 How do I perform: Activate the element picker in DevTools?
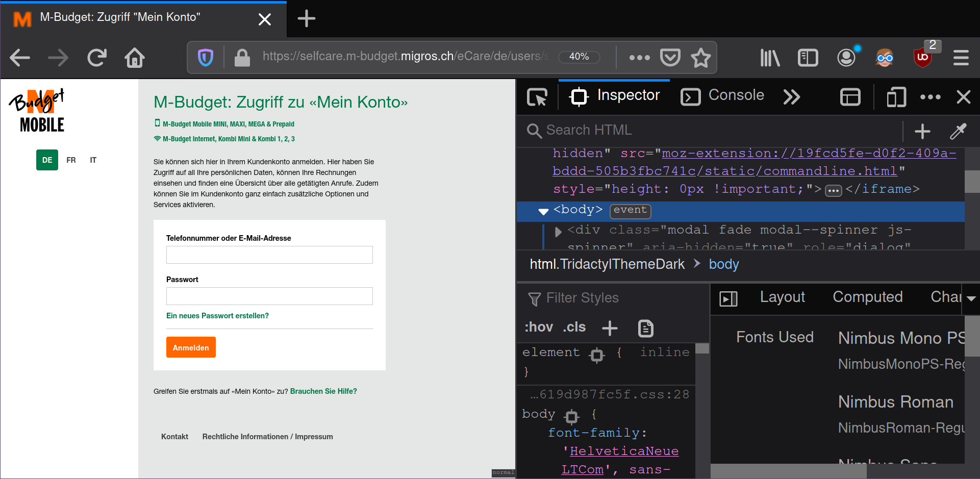pyautogui.click(x=537, y=97)
